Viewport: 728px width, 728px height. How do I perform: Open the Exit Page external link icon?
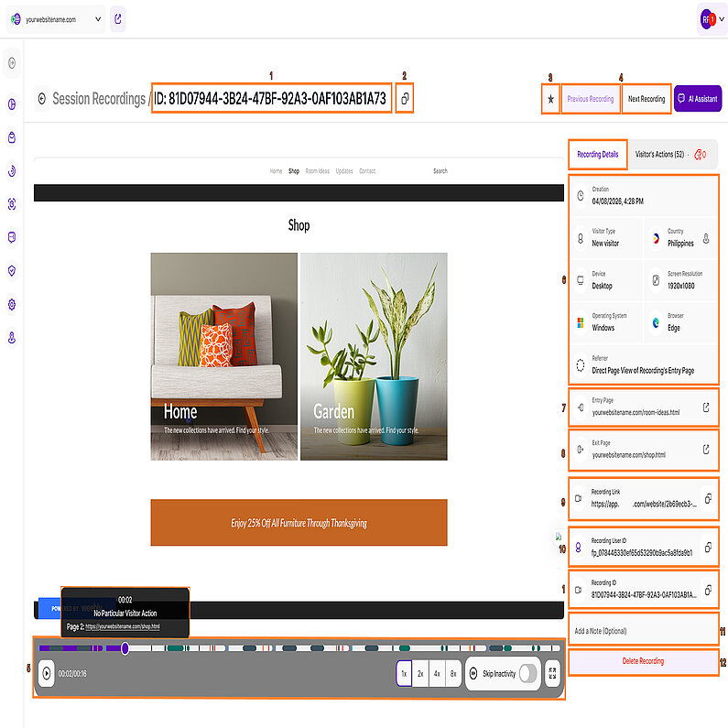(705, 450)
